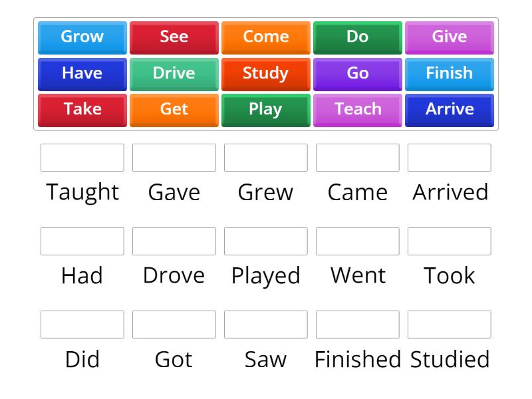Select the See word tile

point(174,37)
